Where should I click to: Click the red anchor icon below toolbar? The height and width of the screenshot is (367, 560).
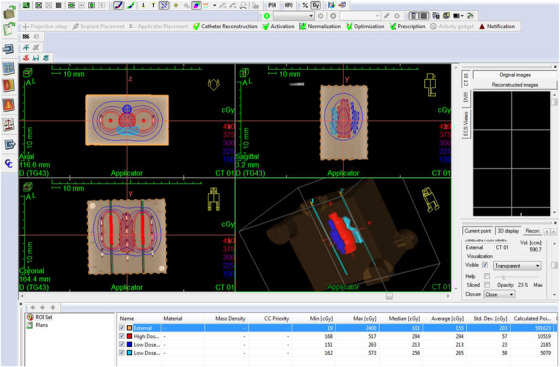pyautogui.click(x=26, y=57)
